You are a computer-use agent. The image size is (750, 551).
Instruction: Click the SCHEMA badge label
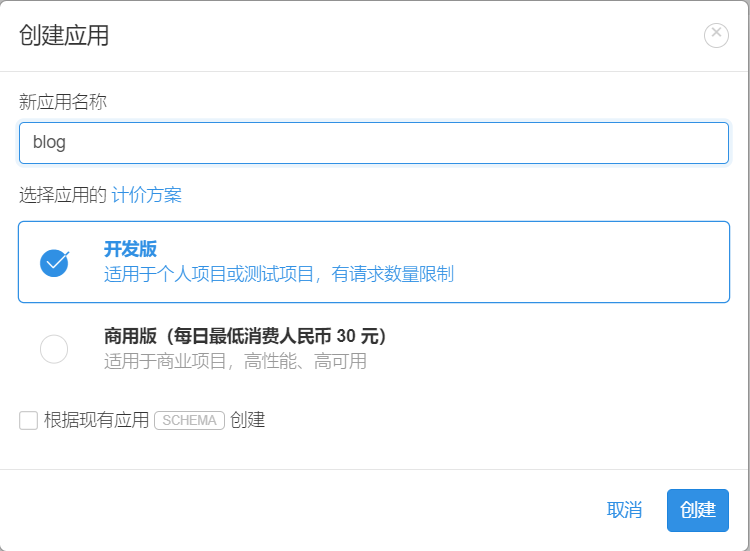pos(189,420)
